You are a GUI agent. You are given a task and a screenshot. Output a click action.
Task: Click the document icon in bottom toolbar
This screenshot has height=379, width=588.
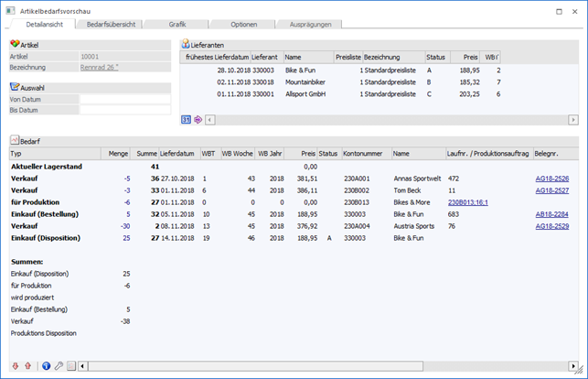(71, 366)
